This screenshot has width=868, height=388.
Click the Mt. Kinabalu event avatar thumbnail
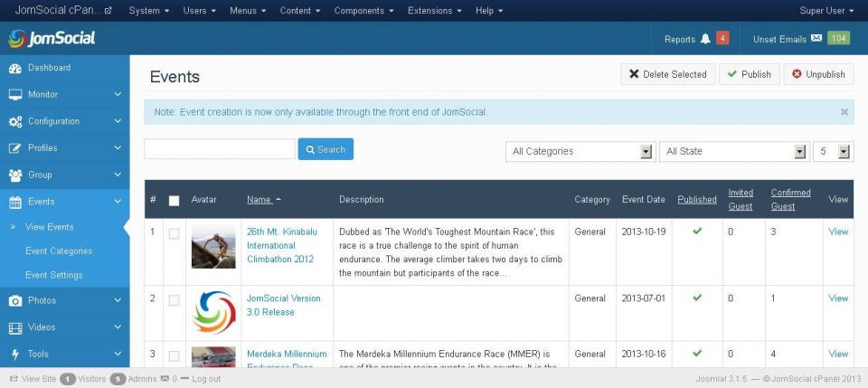coord(213,246)
